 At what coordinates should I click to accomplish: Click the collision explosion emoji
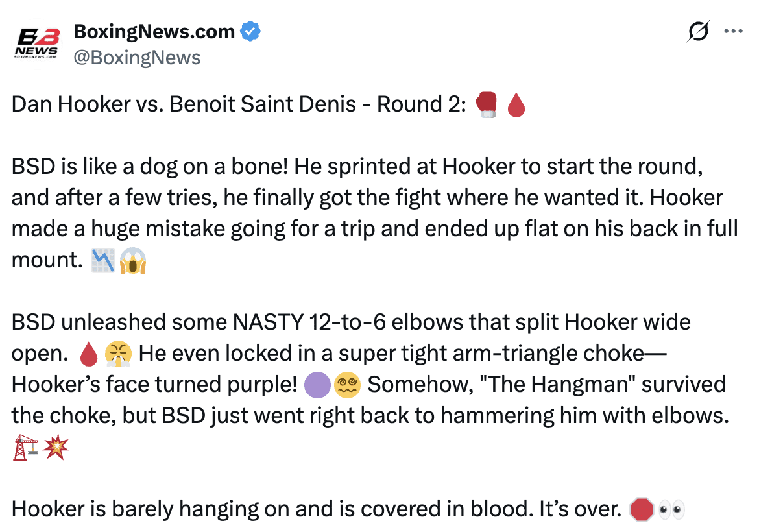(55, 447)
